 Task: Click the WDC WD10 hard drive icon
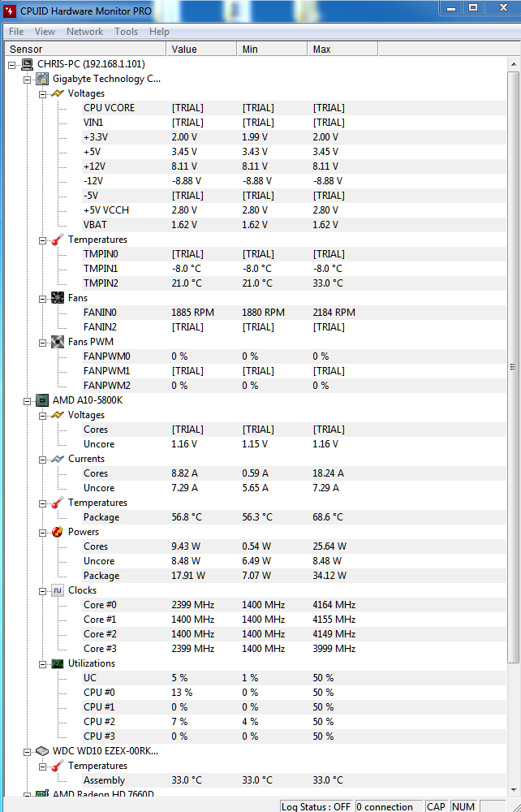(42, 751)
